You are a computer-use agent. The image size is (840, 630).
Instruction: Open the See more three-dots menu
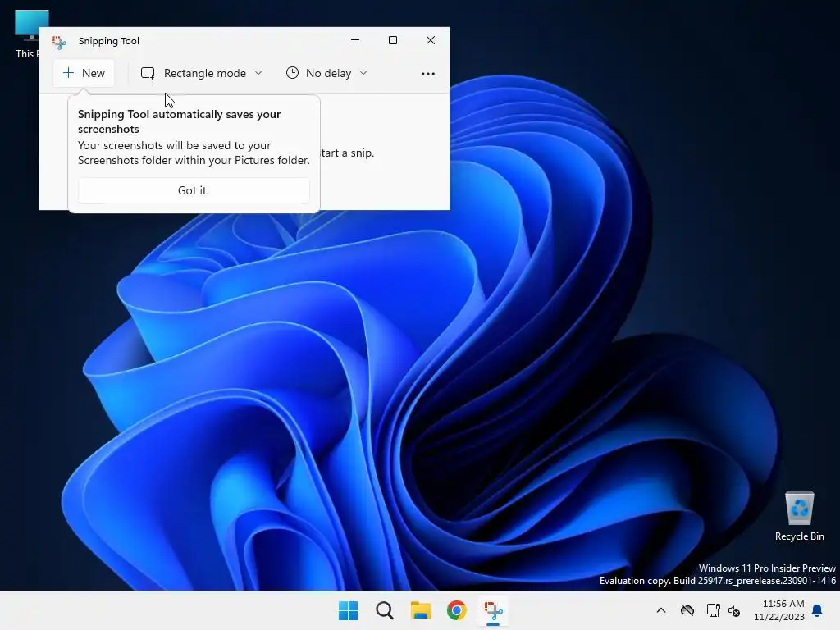428,73
